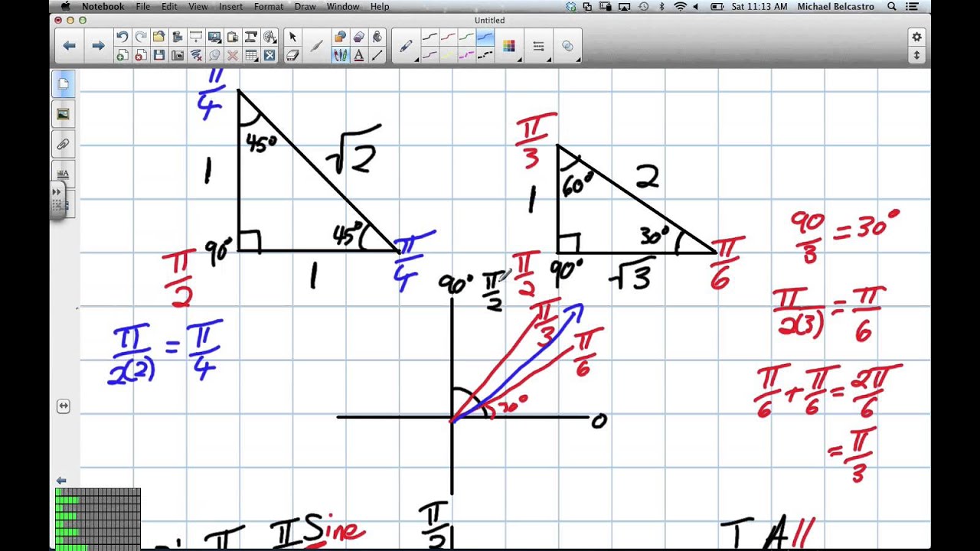Open Spotlight search in the menu bar
The width and height of the screenshot is (980, 551).
(892, 6)
